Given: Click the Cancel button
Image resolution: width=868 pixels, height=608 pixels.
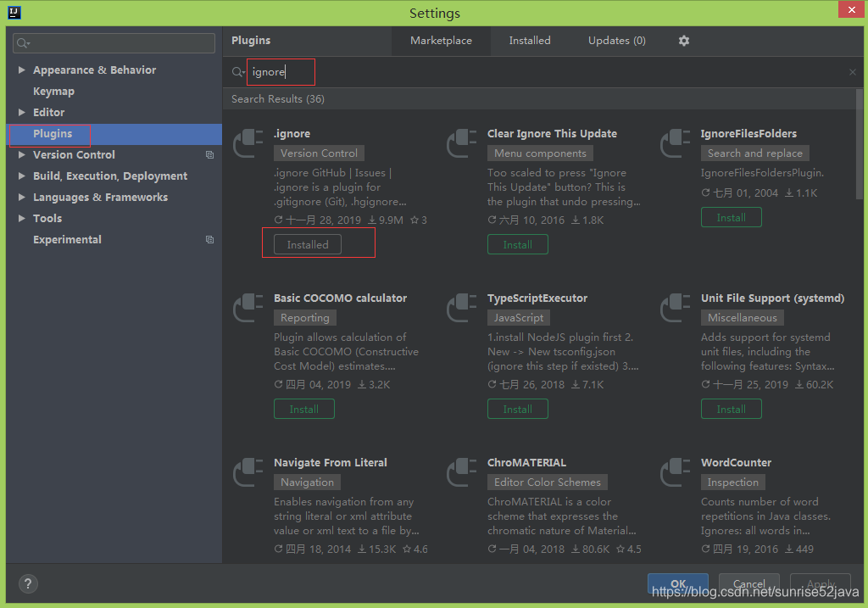Looking at the screenshot, I should (x=749, y=583).
